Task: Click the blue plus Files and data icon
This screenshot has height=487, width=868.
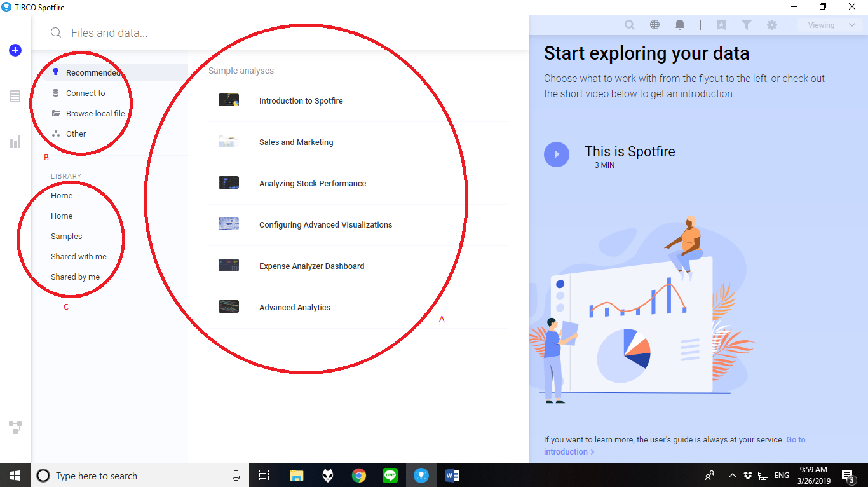Action: pyautogui.click(x=15, y=50)
